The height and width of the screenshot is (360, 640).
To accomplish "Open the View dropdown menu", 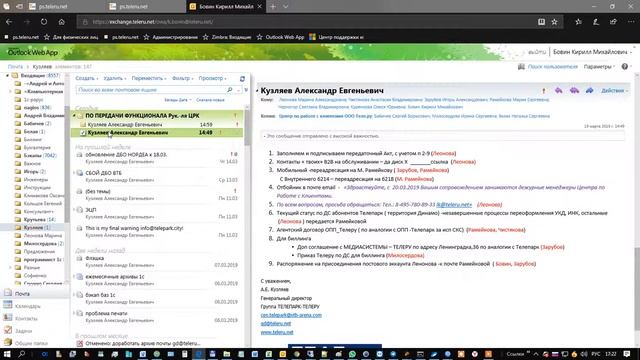I will pos(212,78).
